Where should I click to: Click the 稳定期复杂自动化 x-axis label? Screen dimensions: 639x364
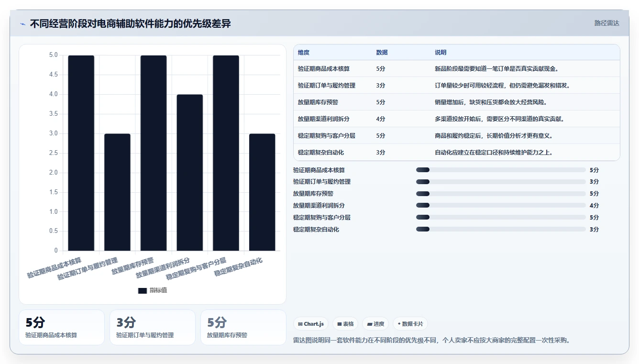pyautogui.click(x=238, y=266)
